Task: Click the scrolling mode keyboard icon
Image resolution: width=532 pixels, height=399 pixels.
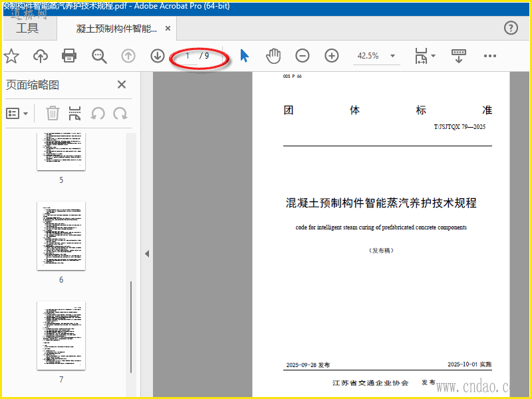Action: [459, 56]
